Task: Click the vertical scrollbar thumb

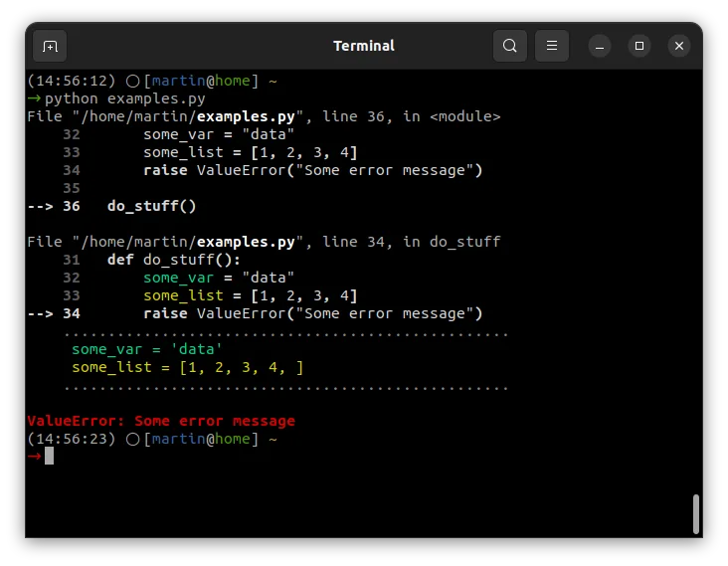Action: pos(696,514)
